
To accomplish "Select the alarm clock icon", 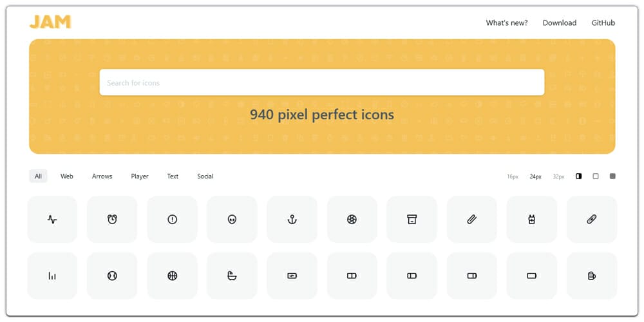I will point(112,220).
